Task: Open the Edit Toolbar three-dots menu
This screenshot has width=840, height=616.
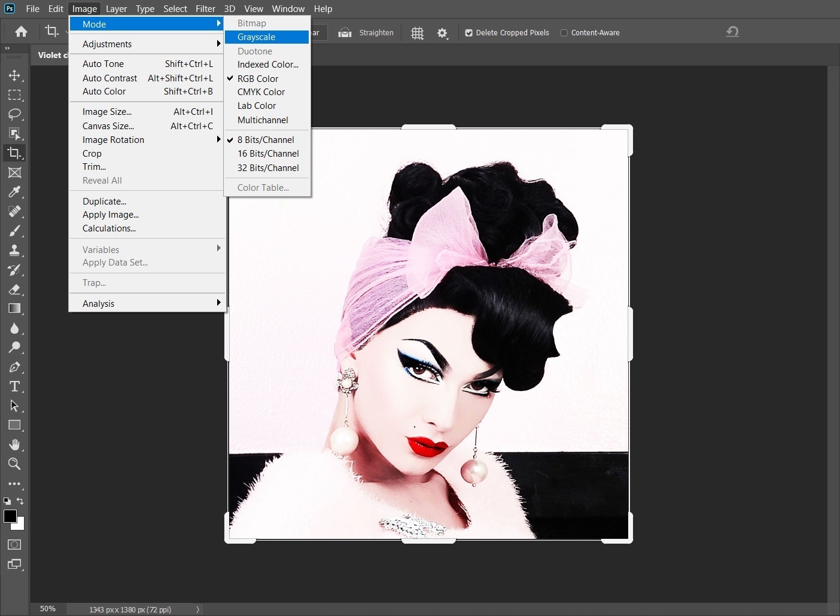Action: click(14, 484)
